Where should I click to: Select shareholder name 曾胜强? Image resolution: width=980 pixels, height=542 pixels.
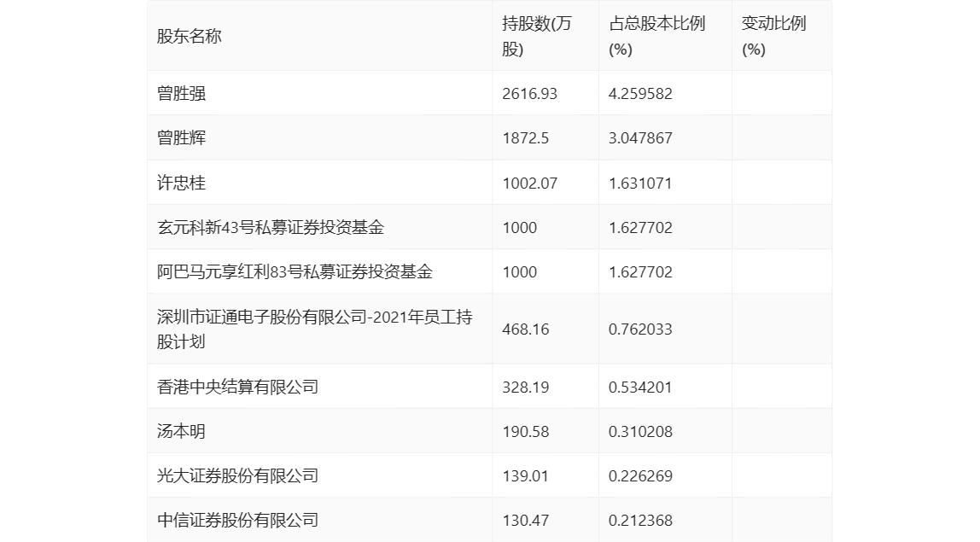pos(181,93)
